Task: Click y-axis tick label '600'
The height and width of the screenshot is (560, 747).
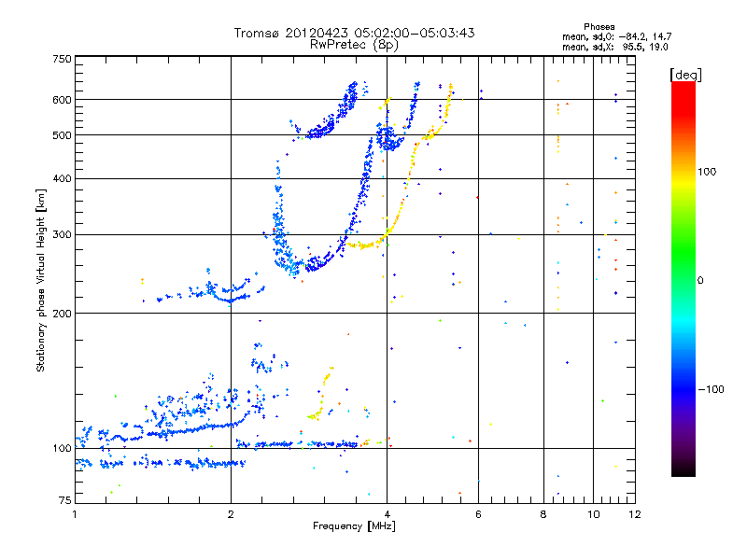Action: pos(62,100)
